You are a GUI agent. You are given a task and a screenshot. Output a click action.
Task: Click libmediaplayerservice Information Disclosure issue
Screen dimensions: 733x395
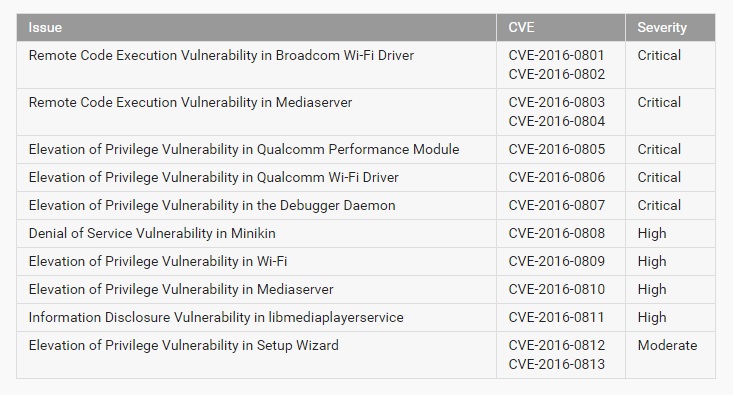click(x=216, y=317)
